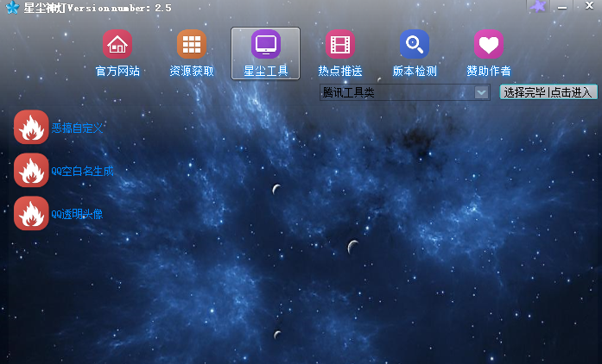Image resolution: width=602 pixels, height=364 pixels.
Task: Open the 官方网站 house icon
Action: pos(117,44)
